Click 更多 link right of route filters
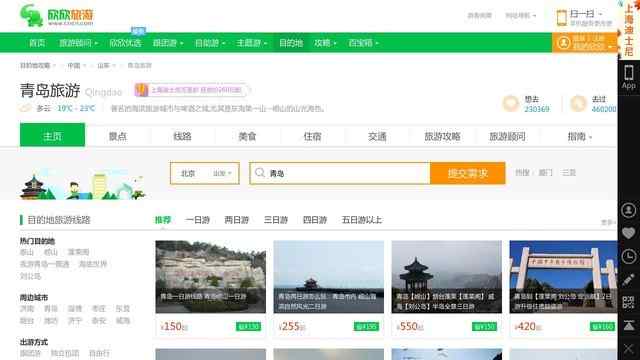The width and height of the screenshot is (640, 360). [x=608, y=222]
